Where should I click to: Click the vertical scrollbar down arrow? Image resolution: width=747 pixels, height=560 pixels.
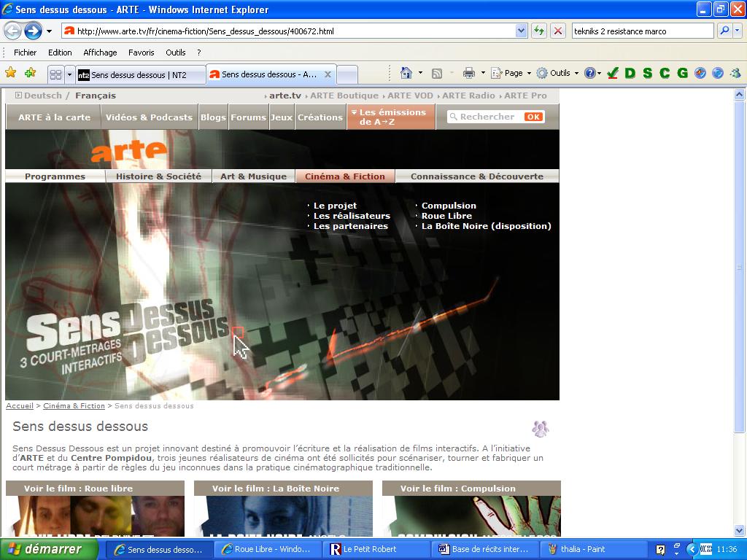pyautogui.click(x=739, y=530)
